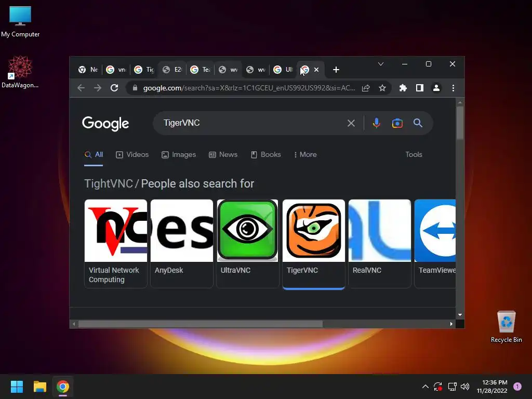Click the scrollbar down arrow

pos(460,315)
